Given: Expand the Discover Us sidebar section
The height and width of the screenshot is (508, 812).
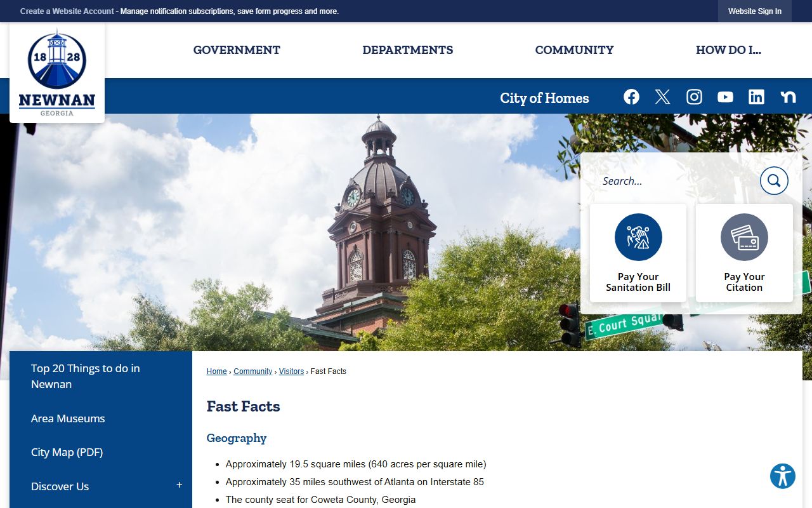Looking at the screenshot, I should tap(180, 486).
